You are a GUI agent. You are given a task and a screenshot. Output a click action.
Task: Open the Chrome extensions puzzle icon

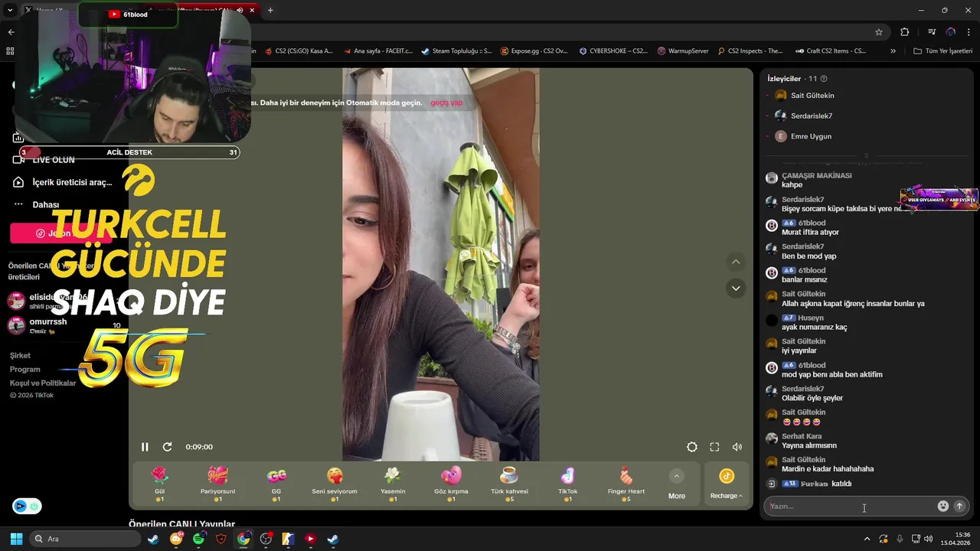click(x=905, y=32)
